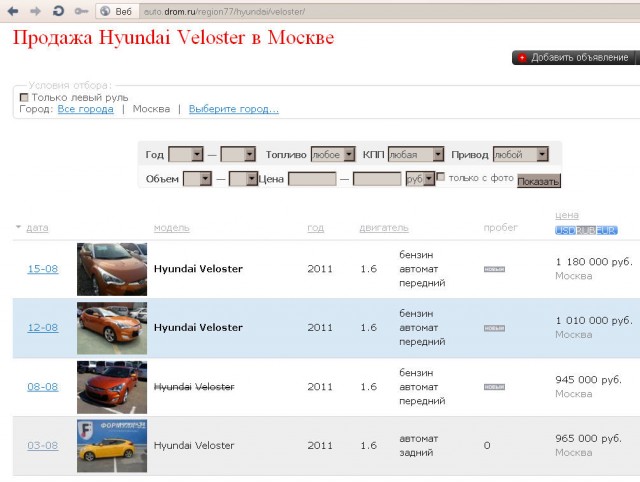Switch prices to EUR
Screen dimensions: 640x482
click(x=607, y=231)
